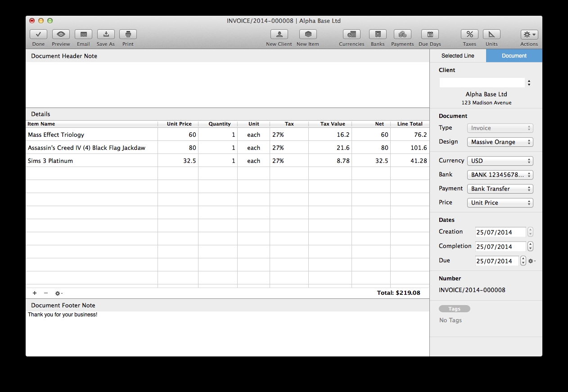
Task: Open the Currency USD dropdown
Action: tap(500, 161)
